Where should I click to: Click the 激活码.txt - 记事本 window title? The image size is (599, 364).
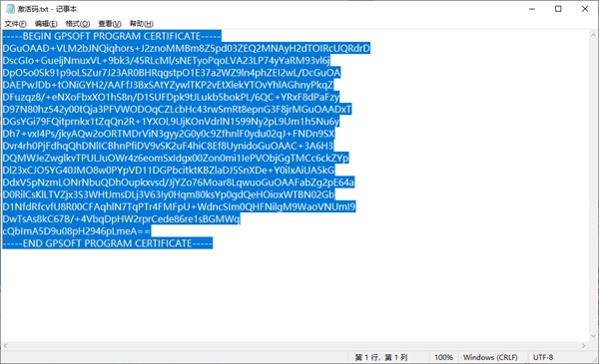tap(47, 9)
